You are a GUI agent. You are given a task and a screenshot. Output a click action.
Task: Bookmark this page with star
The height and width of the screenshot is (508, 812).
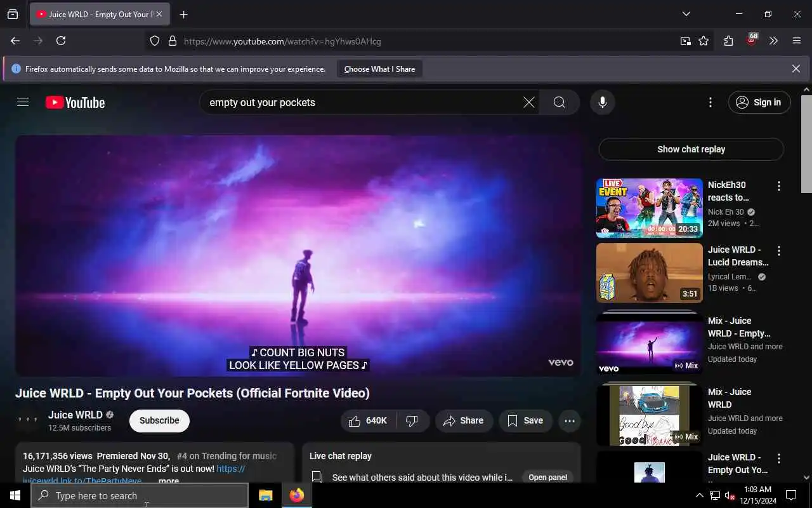coord(704,41)
